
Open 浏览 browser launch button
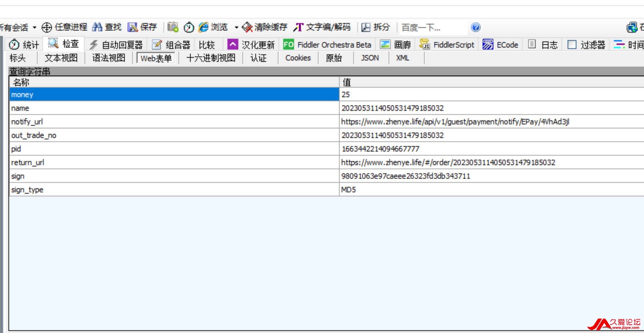tap(213, 27)
